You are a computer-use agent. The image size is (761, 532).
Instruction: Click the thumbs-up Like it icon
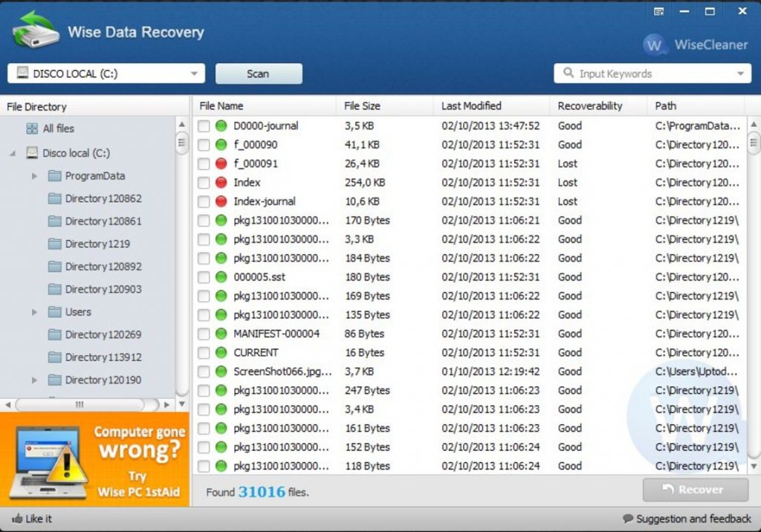pos(17,519)
